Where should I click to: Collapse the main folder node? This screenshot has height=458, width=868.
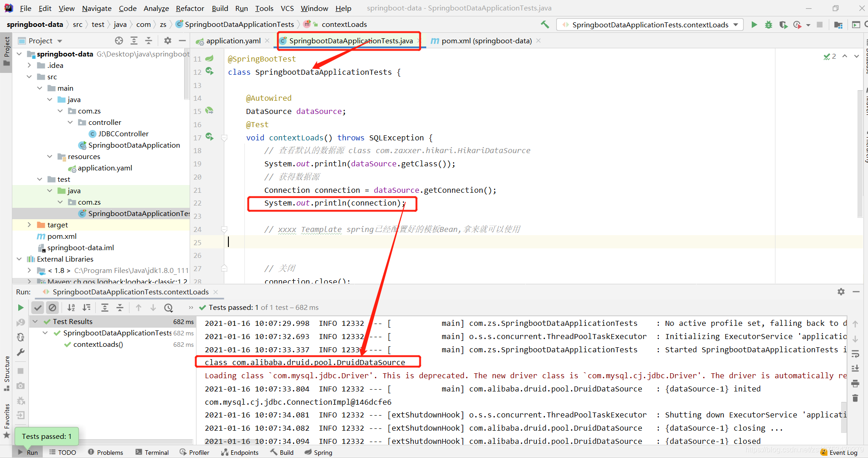pyautogui.click(x=40, y=88)
